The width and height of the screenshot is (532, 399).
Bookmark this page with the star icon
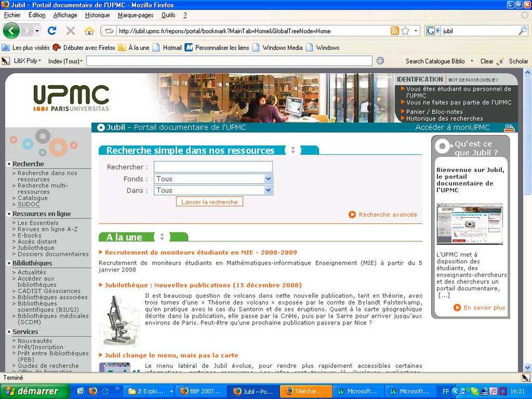pos(406,31)
